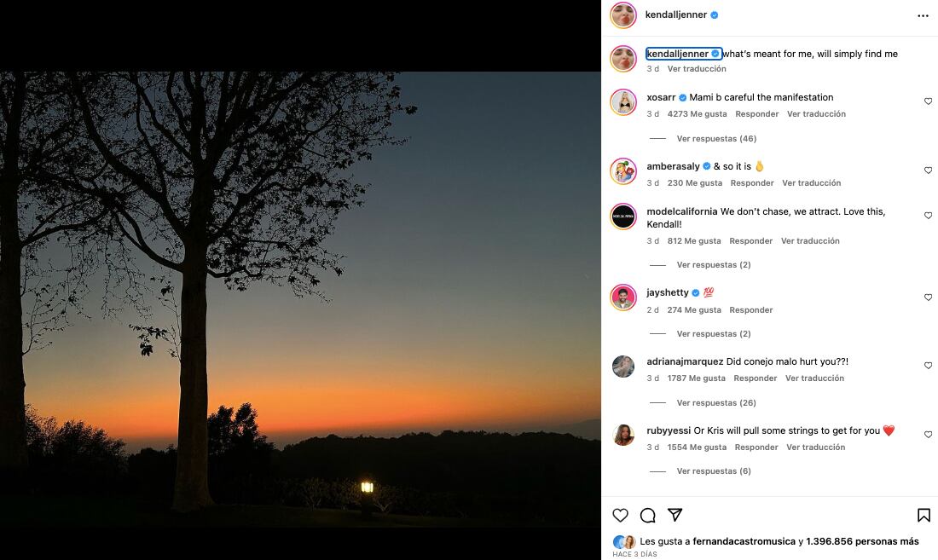Expand 26 replies under adrianajmarquez's comment
Screen dimensions: 938x560
click(x=716, y=403)
